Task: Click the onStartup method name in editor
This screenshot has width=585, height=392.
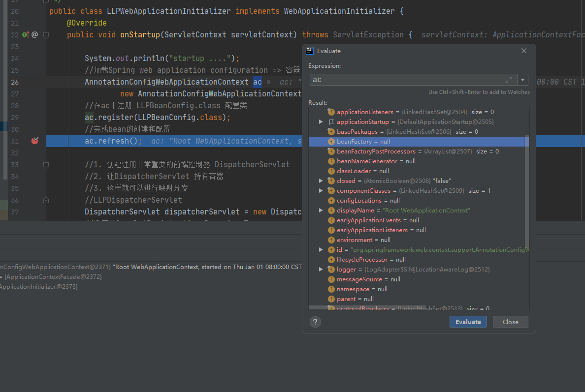Action: 140,34
